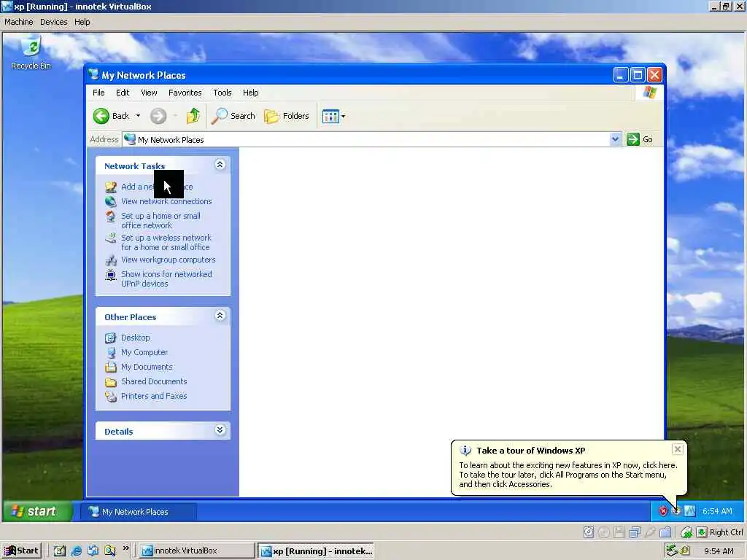Click the Printers and Faxes icon
The width and height of the screenshot is (747, 560).
111,397
